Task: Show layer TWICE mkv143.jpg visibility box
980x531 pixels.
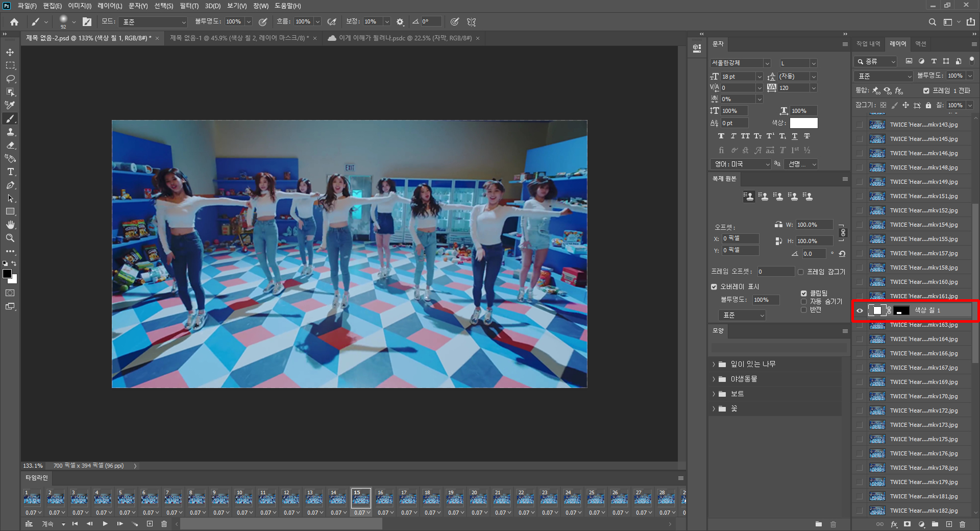Action: click(x=860, y=125)
